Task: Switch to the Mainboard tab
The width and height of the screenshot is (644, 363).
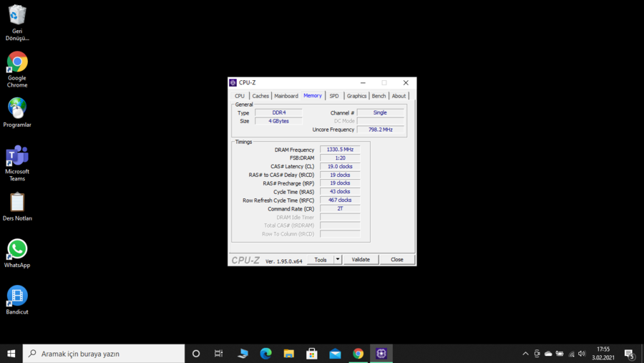Action: point(286,96)
